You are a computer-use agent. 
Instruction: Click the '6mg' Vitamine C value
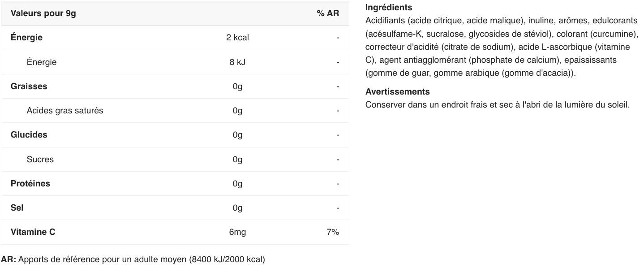237,232
